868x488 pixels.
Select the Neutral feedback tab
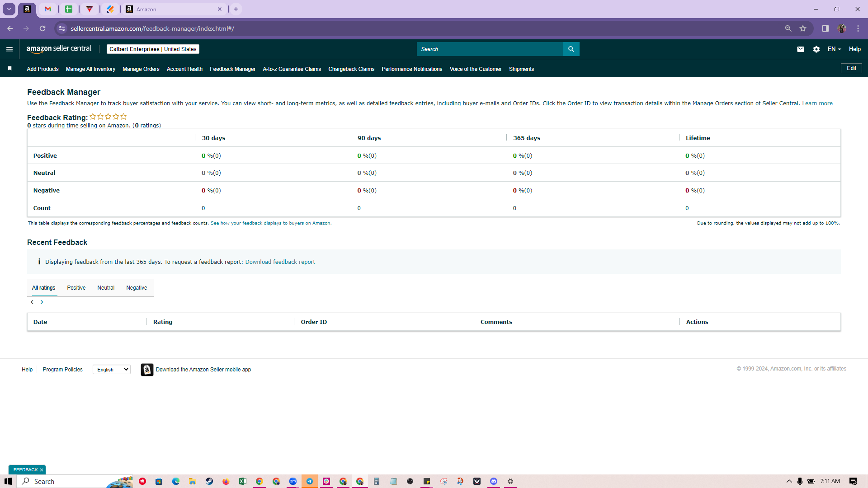tap(106, 288)
